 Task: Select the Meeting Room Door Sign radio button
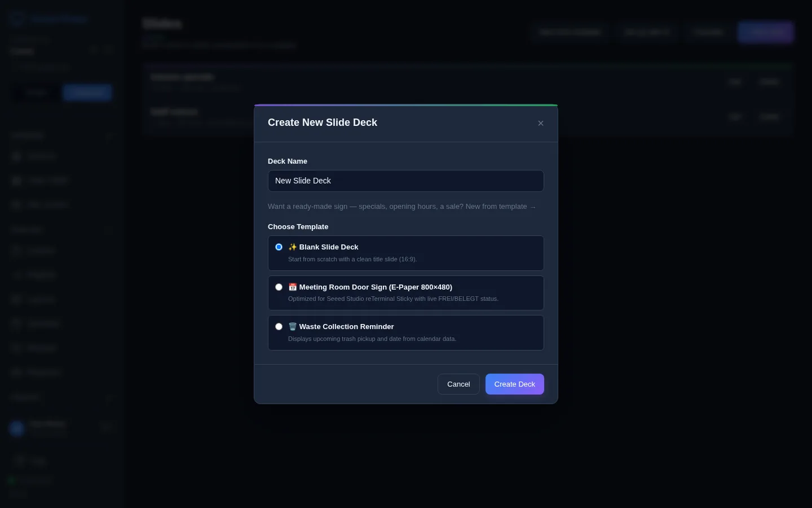(x=279, y=287)
